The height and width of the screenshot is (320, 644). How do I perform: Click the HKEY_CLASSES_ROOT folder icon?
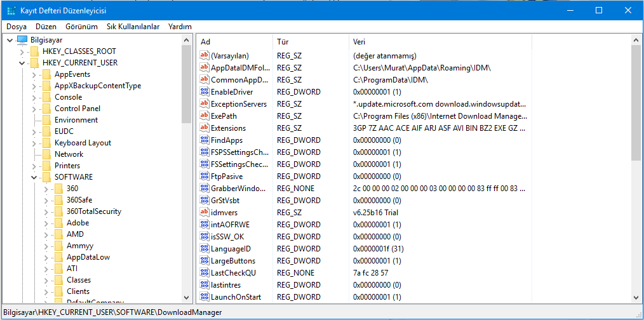pos(35,51)
